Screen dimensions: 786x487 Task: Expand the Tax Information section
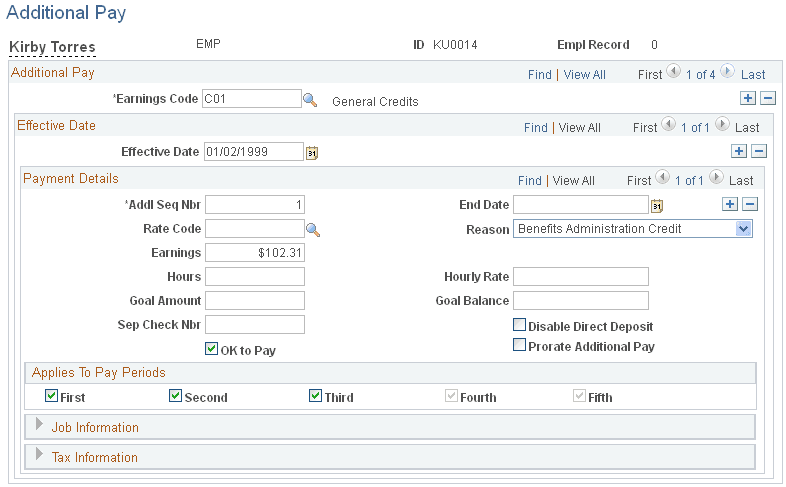click(39, 454)
